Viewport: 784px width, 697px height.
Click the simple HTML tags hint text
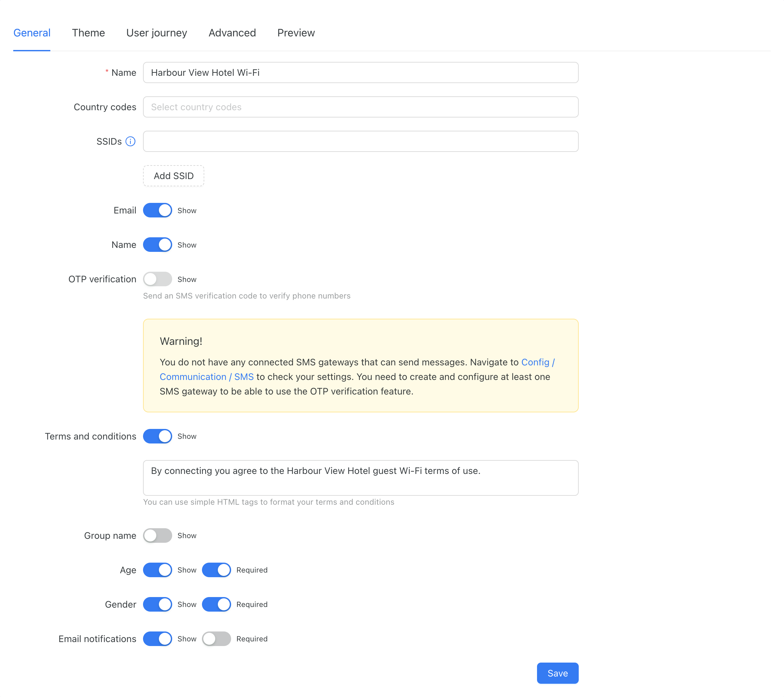[269, 502]
